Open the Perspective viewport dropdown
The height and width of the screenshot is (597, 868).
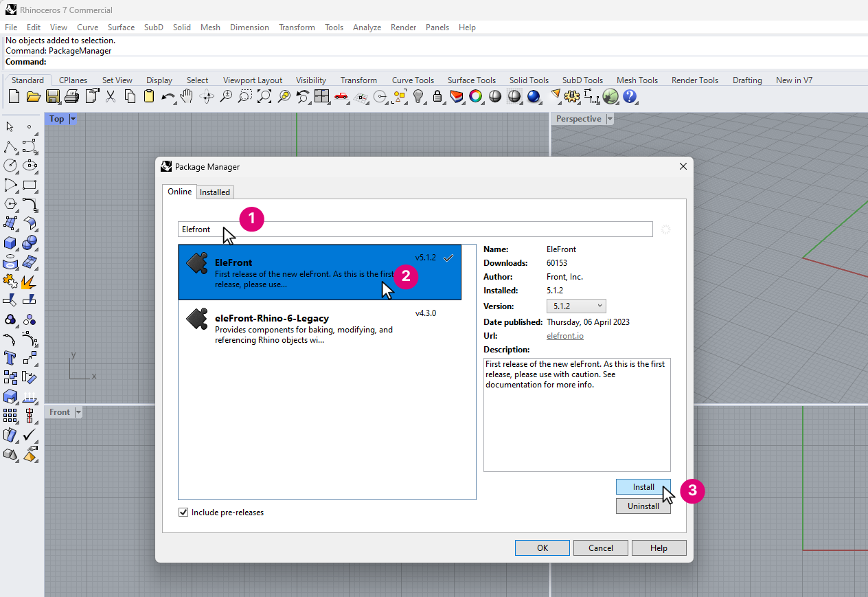608,118
